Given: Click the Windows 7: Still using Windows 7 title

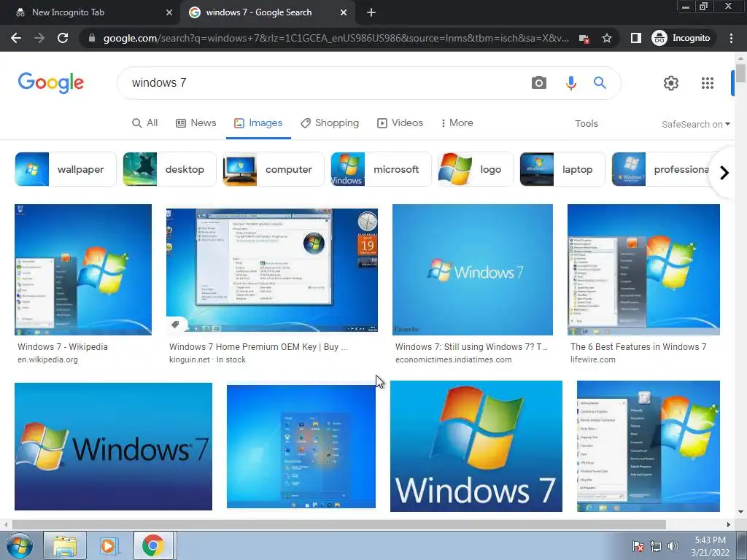Looking at the screenshot, I should coord(471,346).
